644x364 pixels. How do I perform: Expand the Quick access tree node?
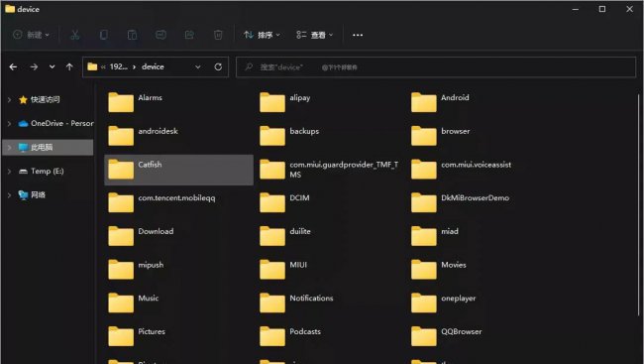click(x=10, y=99)
